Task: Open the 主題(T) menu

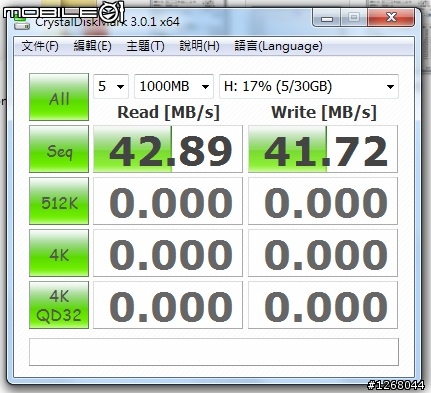Action: click(145, 46)
